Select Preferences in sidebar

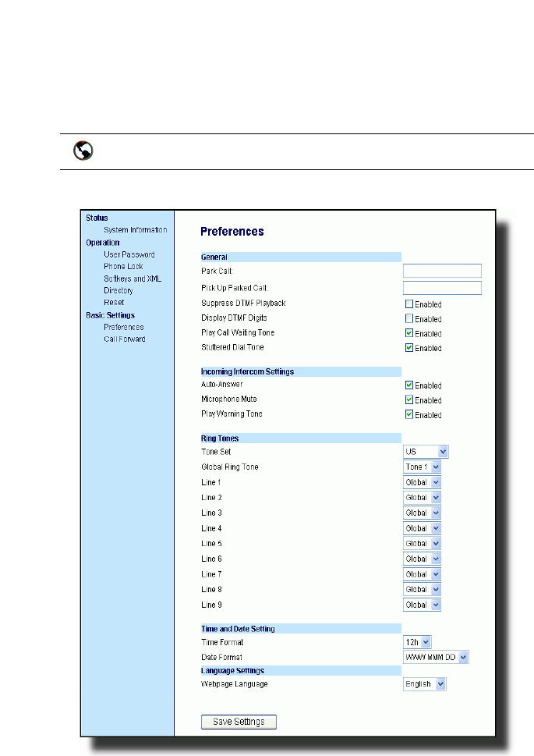pyautogui.click(x=123, y=327)
